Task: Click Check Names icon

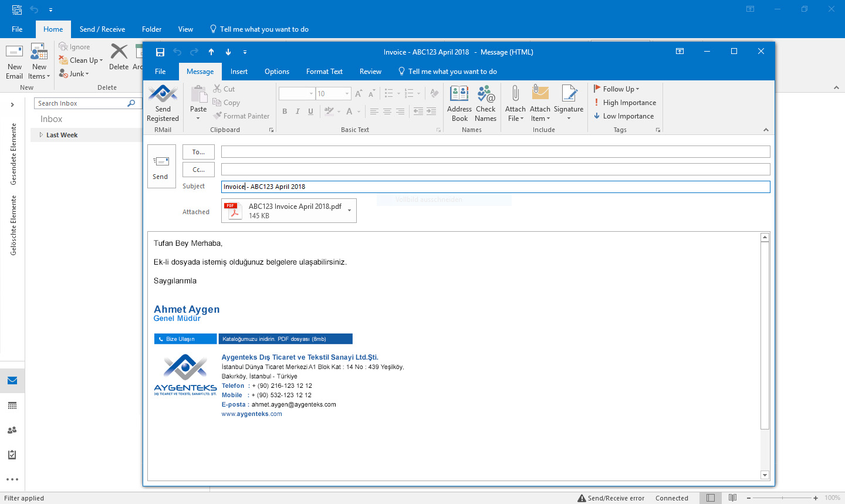Action: 486,94
